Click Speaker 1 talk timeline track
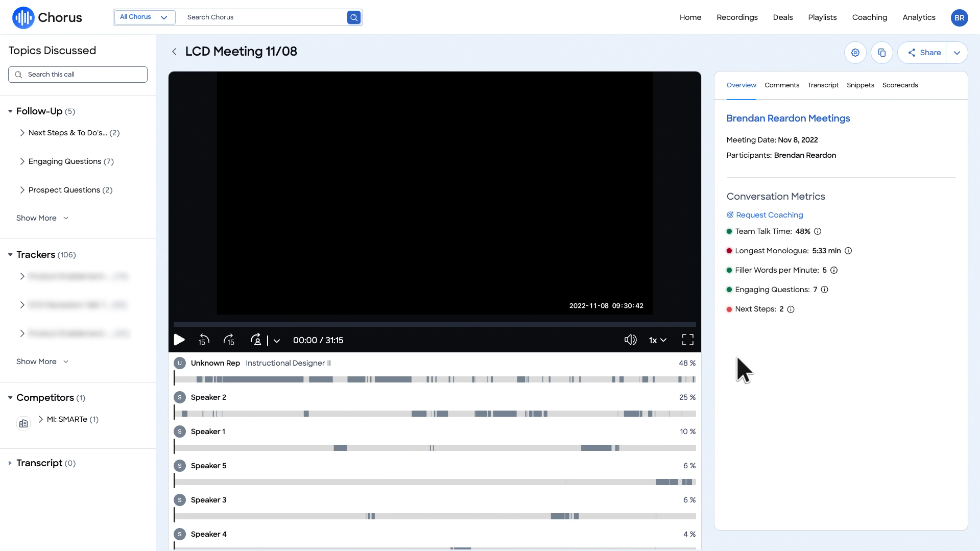 [435, 448]
